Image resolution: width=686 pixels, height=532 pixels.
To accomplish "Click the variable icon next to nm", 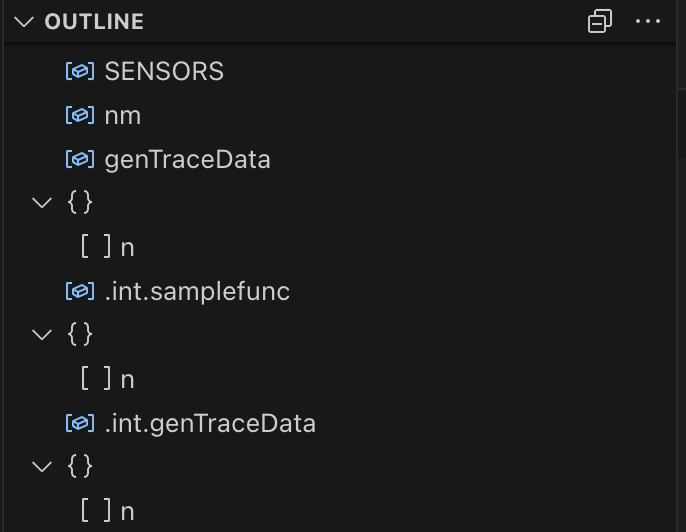I will tap(80, 115).
